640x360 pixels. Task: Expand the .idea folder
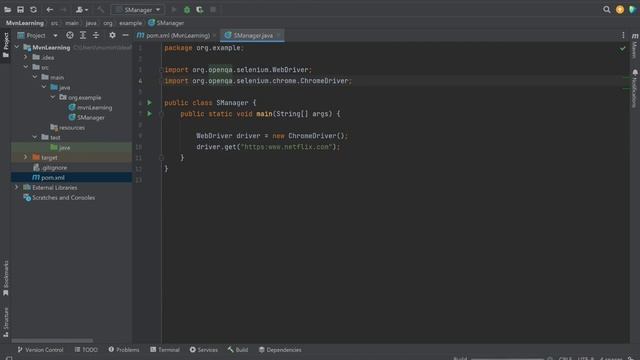tap(26, 57)
